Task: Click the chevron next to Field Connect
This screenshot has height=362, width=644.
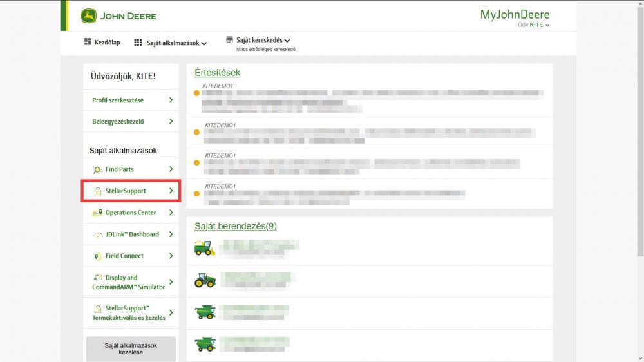Action: [171, 256]
